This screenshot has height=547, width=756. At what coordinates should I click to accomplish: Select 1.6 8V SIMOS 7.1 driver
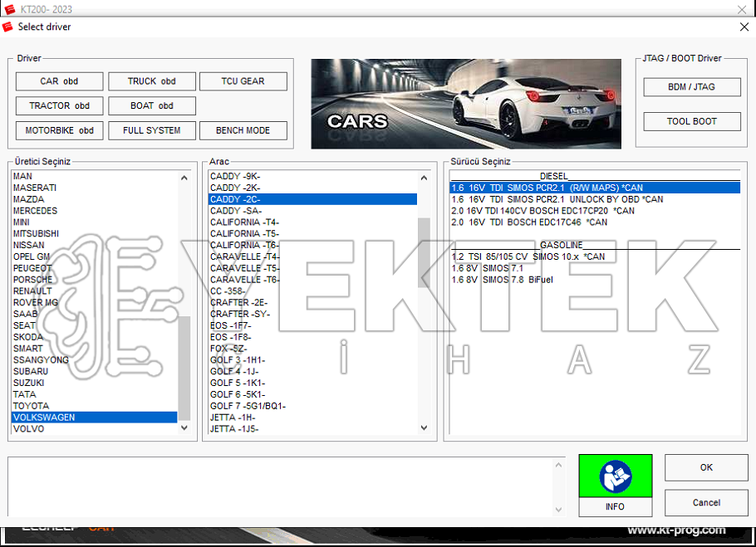595,268
